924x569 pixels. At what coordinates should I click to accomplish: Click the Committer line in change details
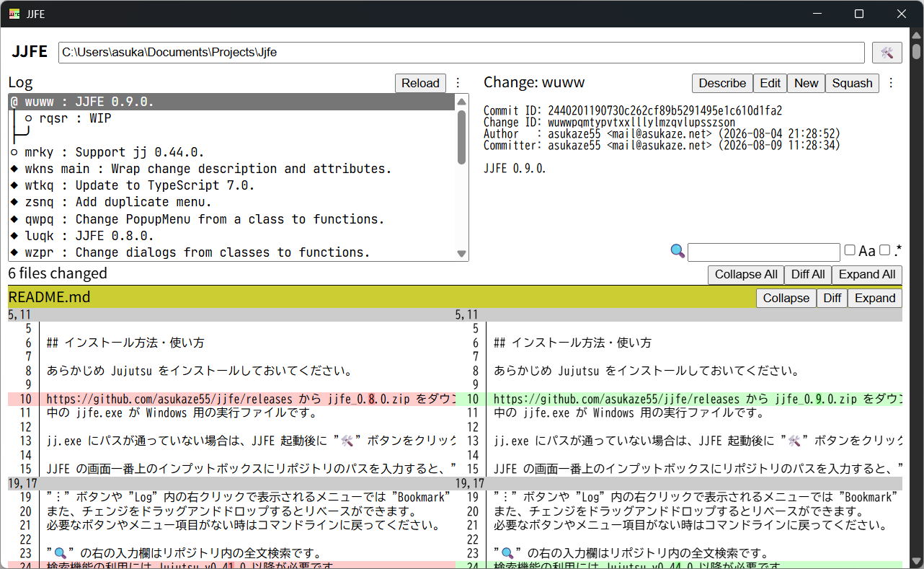(x=662, y=146)
